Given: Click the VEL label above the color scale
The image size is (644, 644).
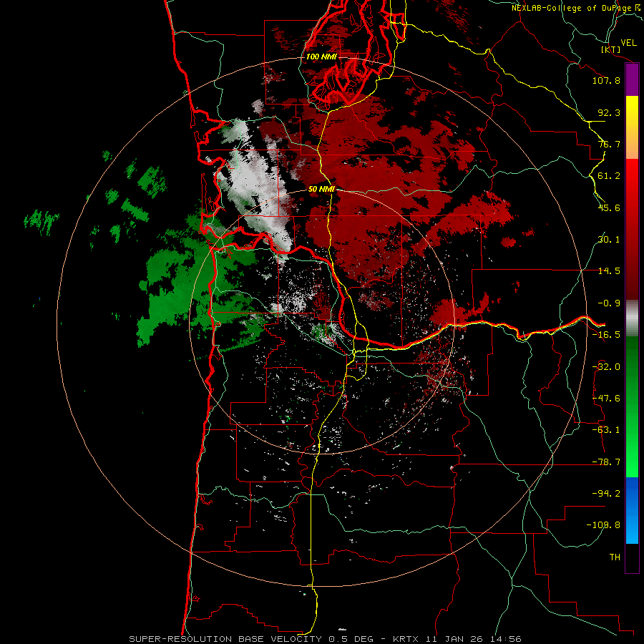Looking at the screenshot, I should (x=628, y=43).
